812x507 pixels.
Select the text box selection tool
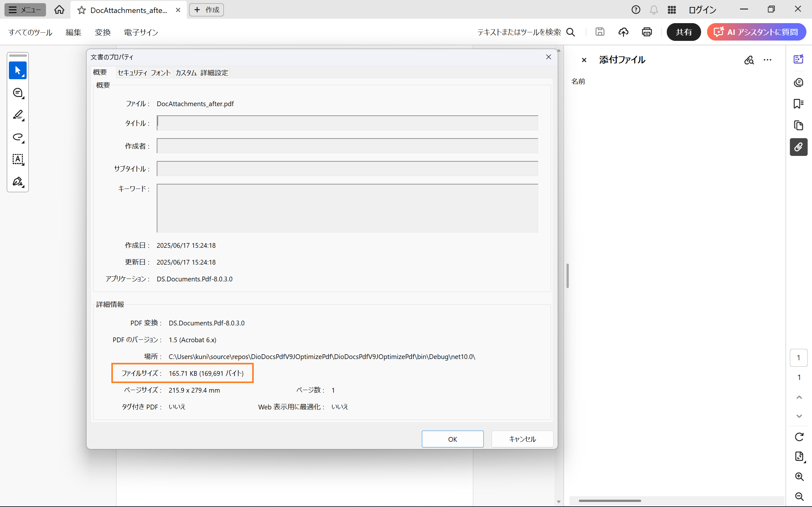[x=17, y=159]
